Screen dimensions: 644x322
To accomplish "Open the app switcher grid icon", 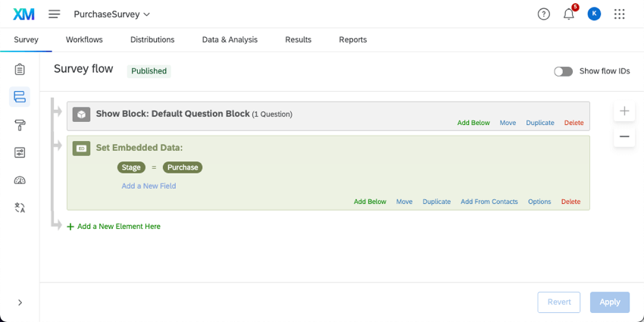I will pyautogui.click(x=619, y=14).
